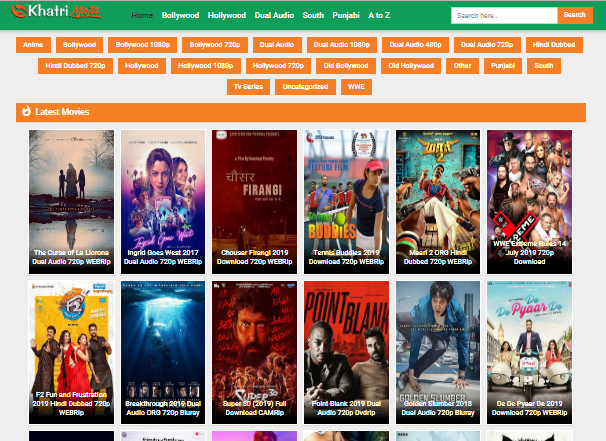Open the orange Dual Audio category tag
The width and height of the screenshot is (606, 441).
[x=277, y=45]
